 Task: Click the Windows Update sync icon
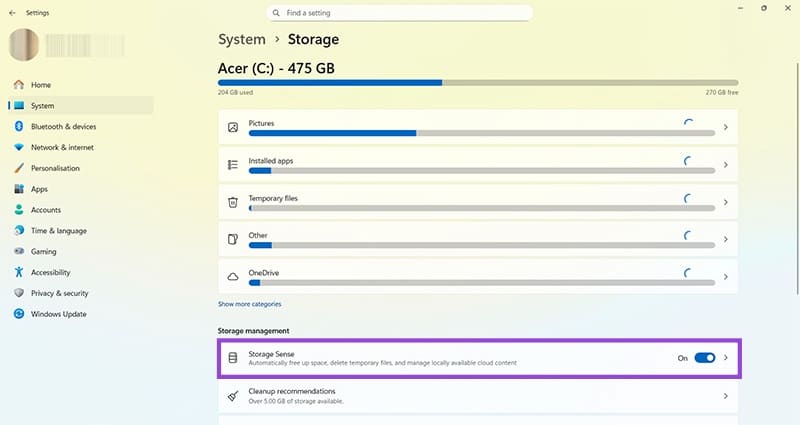click(19, 314)
